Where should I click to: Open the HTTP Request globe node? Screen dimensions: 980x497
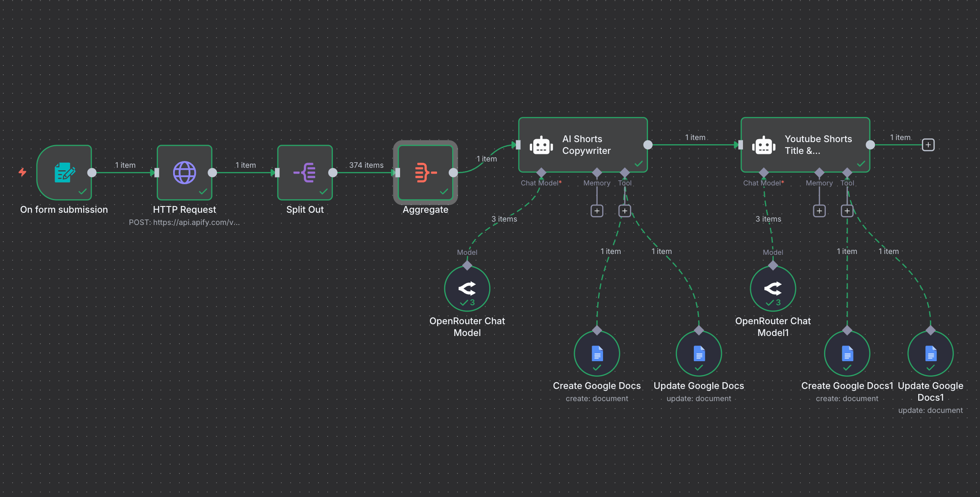184,172
